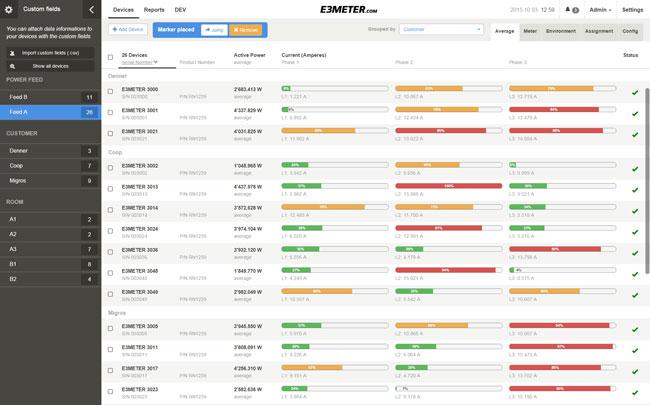This screenshot has height=405, width=650.
Task: Click status checkmark for E3METER 3024
Action: coord(635,233)
